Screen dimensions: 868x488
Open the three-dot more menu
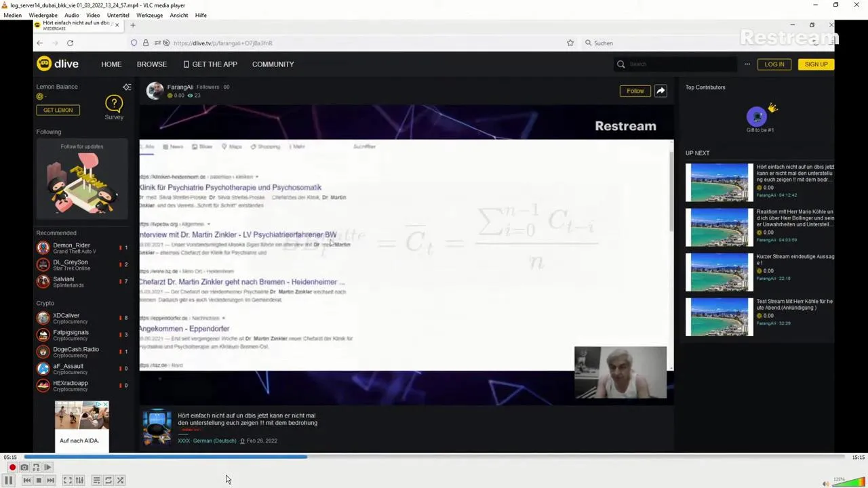747,64
